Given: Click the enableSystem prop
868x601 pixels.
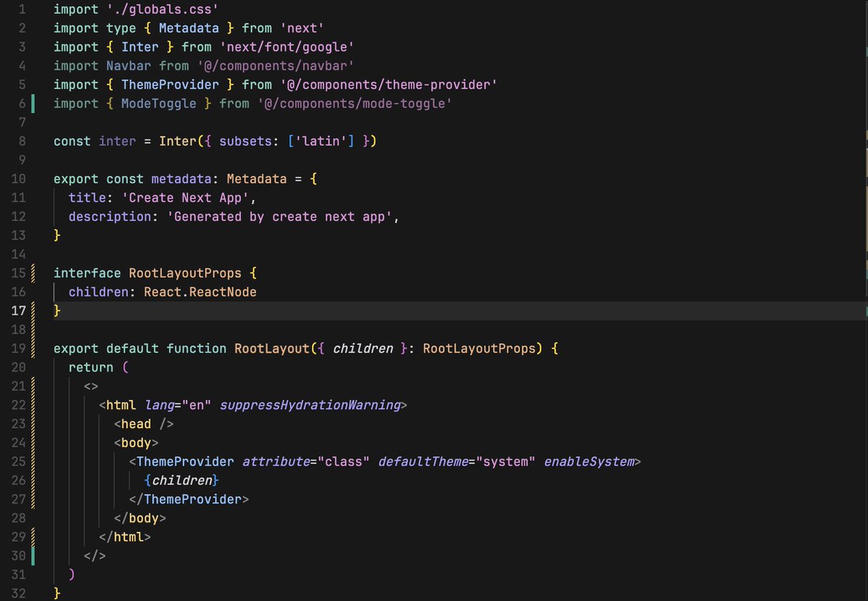Looking at the screenshot, I should 589,461.
